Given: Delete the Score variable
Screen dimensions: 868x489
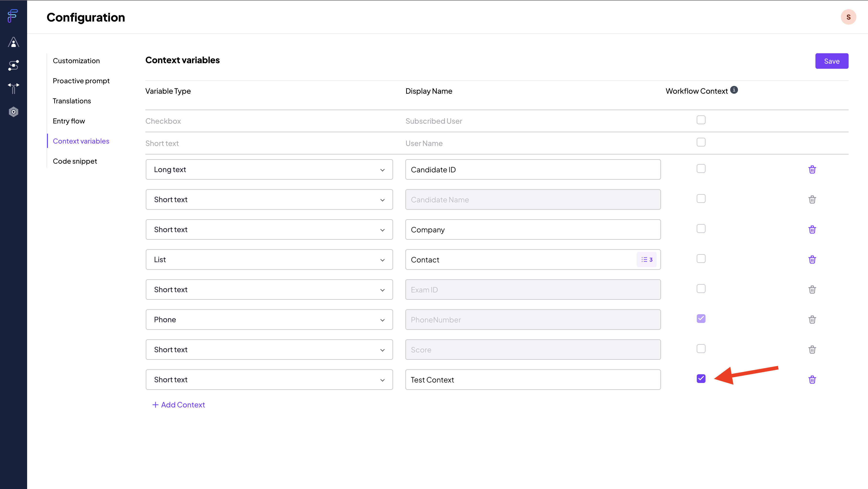Looking at the screenshot, I should tap(812, 349).
